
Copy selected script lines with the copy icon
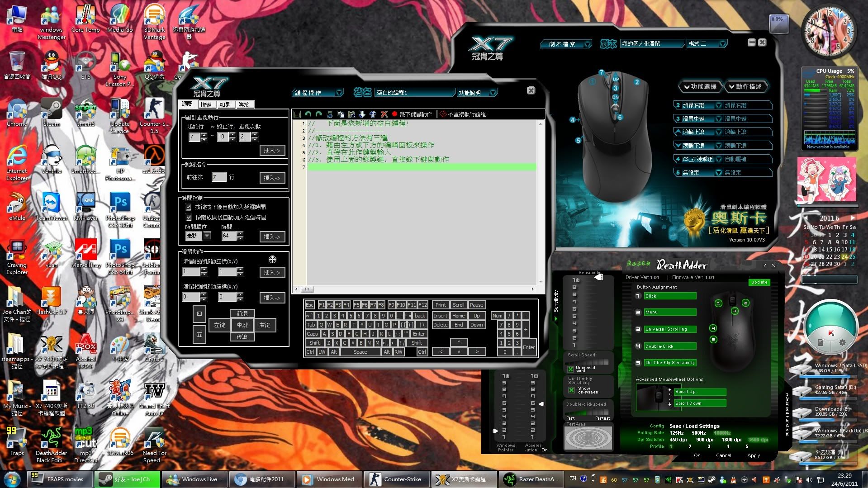[341, 114]
